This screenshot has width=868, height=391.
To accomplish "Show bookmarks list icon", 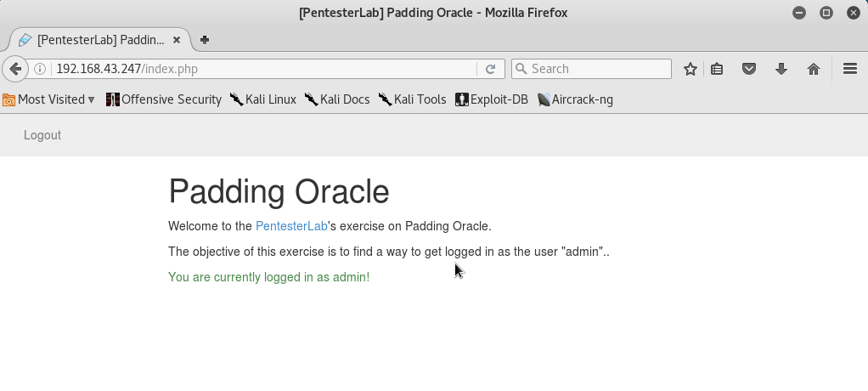I will pos(717,69).
